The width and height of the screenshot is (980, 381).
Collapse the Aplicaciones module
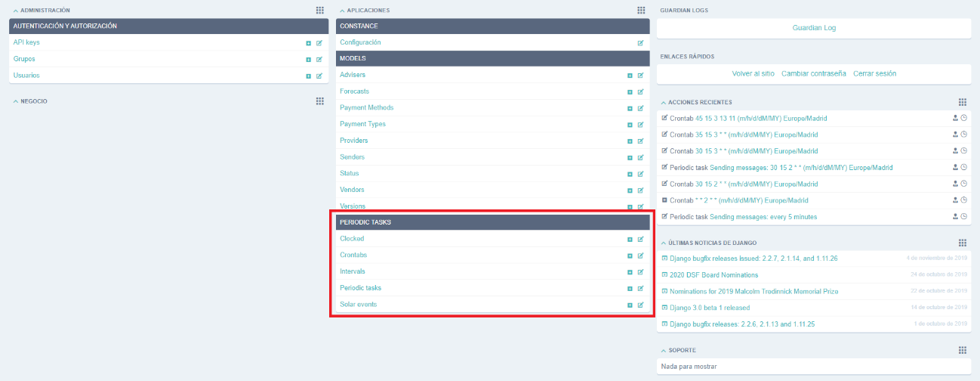coord(342,11)
